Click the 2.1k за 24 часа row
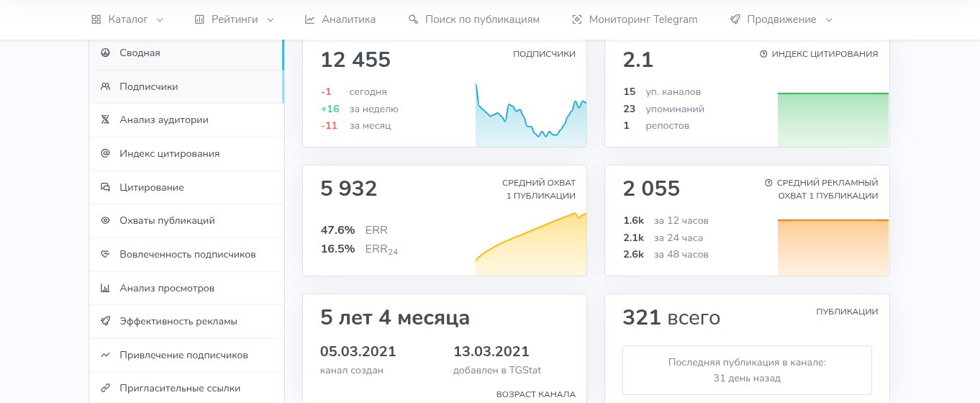 (663, 237)
